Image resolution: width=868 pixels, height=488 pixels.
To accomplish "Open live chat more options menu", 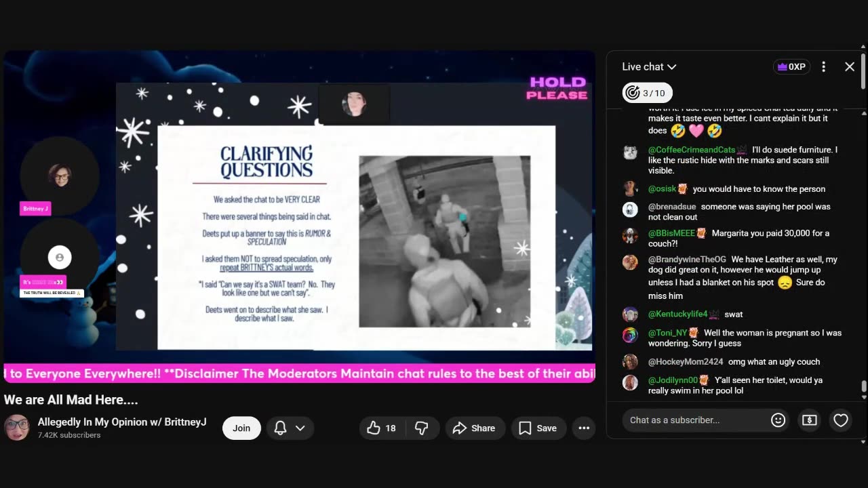I will [823, 66].
